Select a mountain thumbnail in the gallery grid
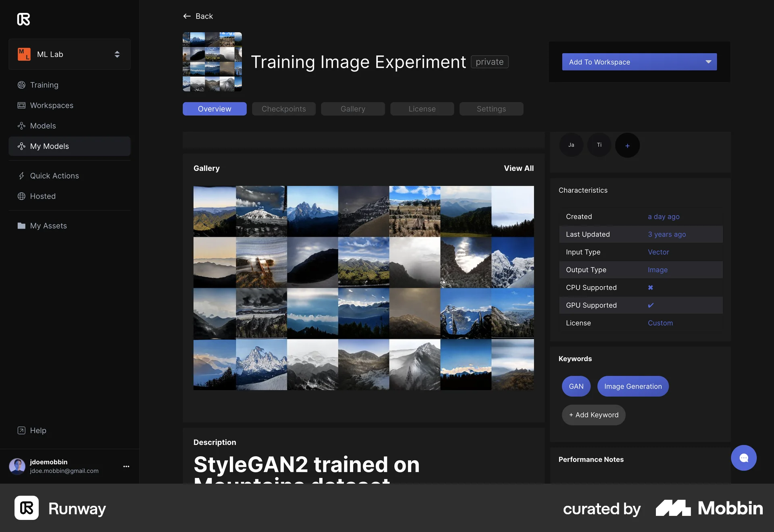Screen dimensions: 774x532 click(312, 211)
